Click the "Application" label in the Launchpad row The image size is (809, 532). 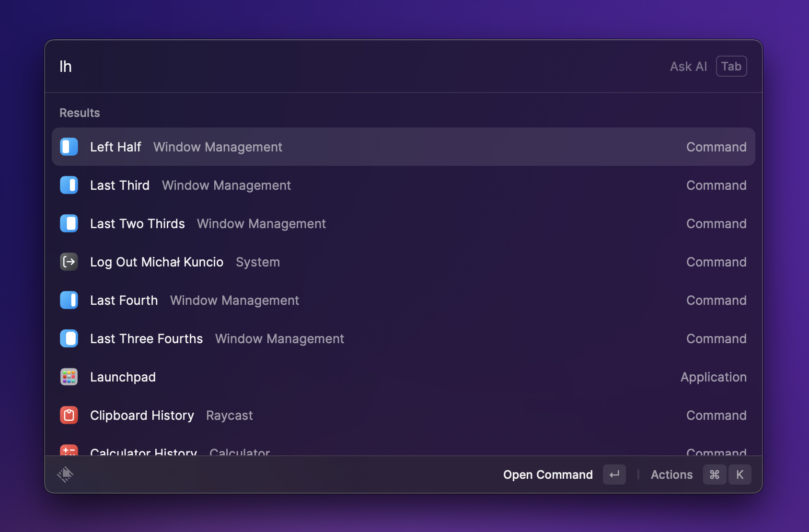714,377
